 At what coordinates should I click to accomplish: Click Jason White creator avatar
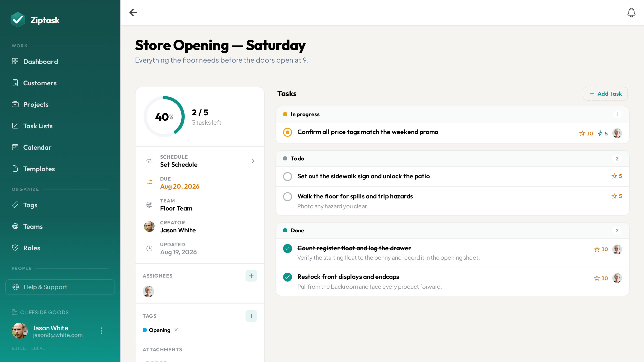149,227
